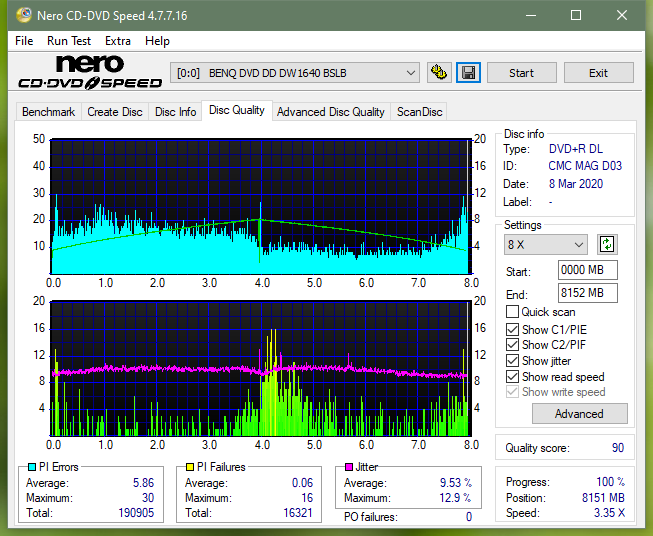Click the Show write speed checkbox

click(512, 392)
